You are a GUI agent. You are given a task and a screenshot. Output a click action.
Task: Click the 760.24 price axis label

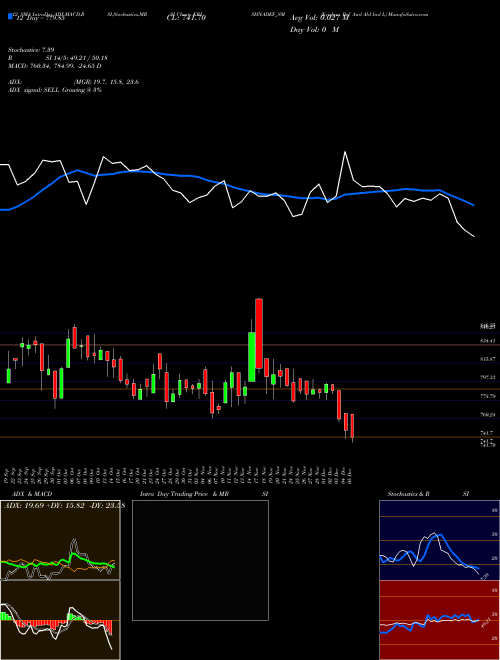[x=488, y=415]
